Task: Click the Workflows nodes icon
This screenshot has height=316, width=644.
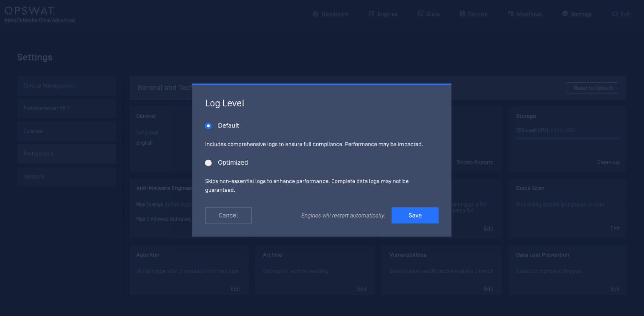Action: tap(510, 14)
